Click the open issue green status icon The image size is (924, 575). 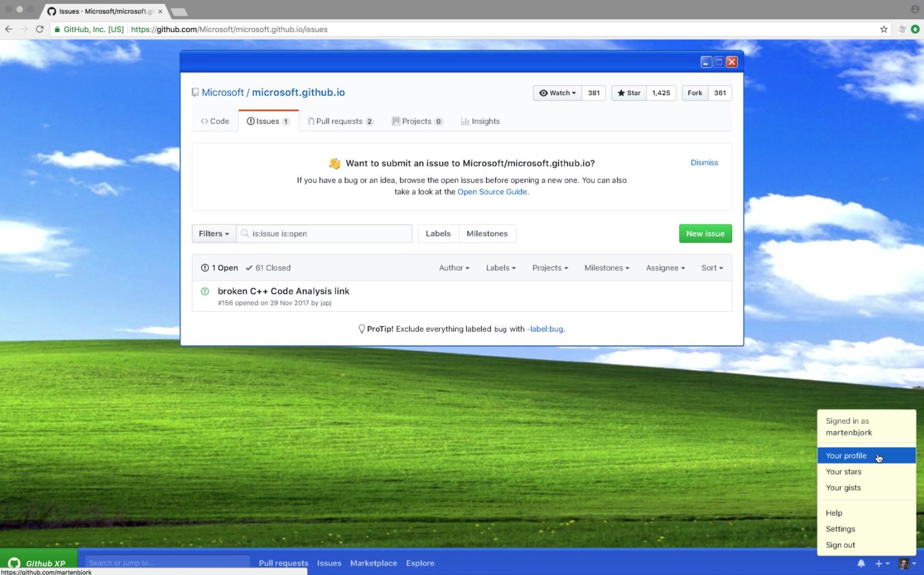click(205, 291)
